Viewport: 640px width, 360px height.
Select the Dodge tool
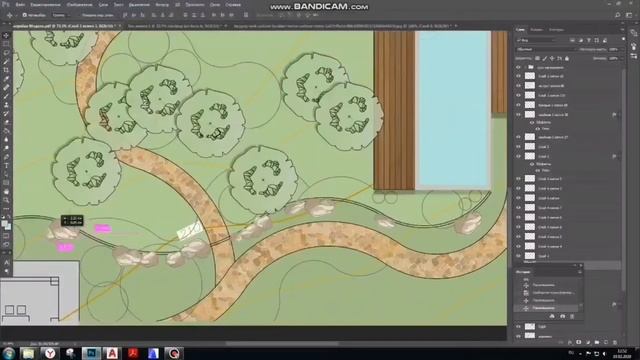pos(6,148)
